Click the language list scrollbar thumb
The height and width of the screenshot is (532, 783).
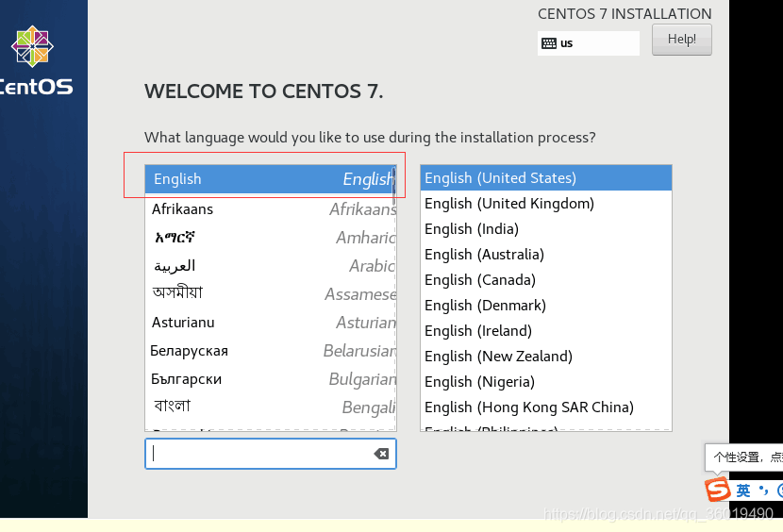tap(394, 186)
